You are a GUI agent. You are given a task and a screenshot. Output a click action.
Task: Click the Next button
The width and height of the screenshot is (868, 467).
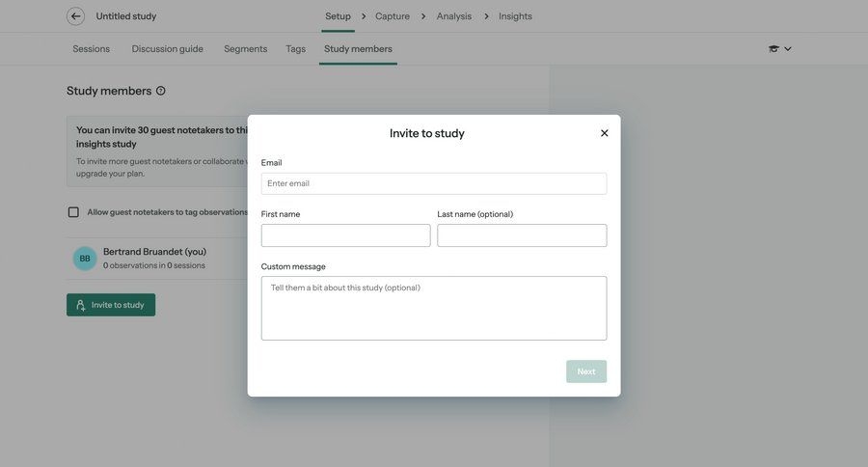tap(586, 371)
